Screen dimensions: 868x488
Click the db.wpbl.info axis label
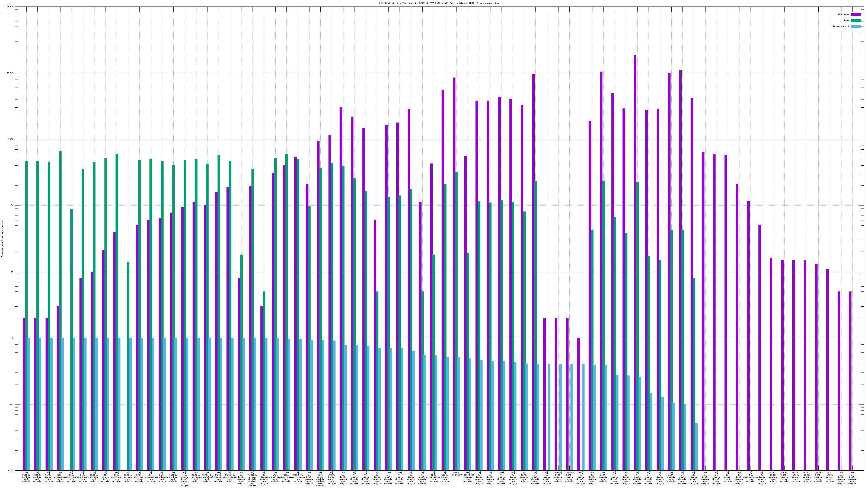coord(106,477)
